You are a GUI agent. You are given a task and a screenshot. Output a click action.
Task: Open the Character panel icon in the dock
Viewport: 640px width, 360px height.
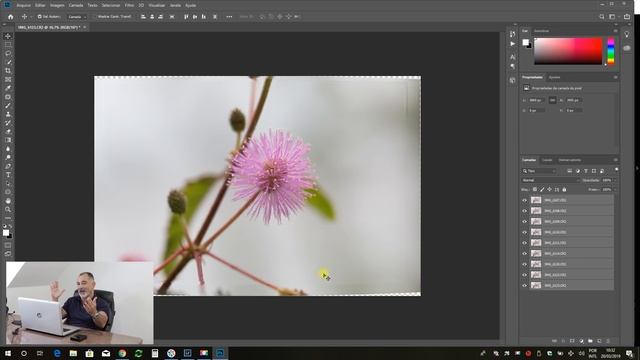click(513, 57)
